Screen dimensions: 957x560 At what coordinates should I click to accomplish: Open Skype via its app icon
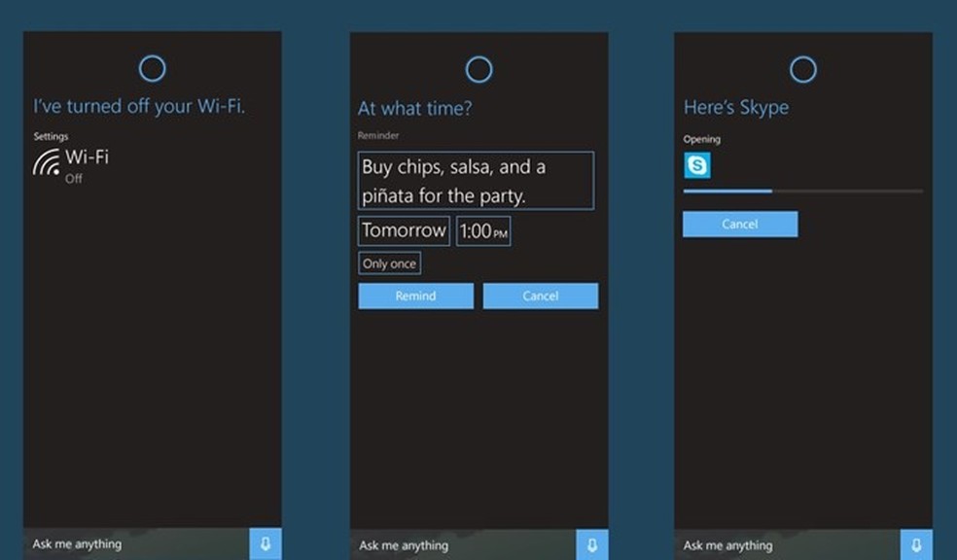699,165
